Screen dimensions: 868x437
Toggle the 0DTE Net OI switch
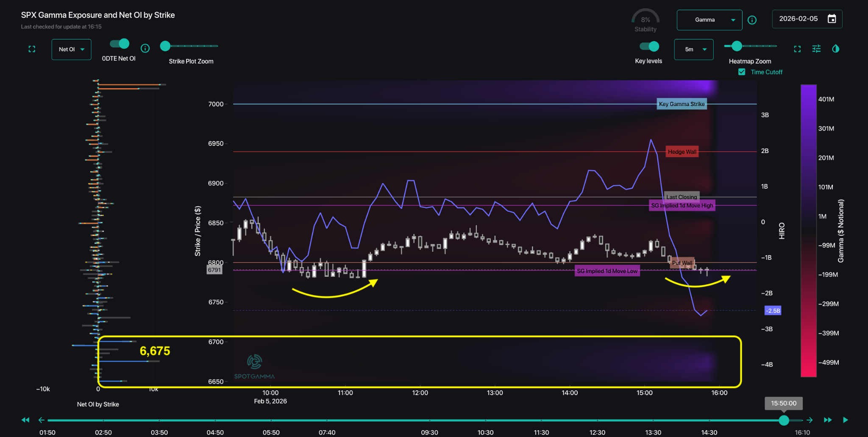pyautogui.click(x=120, y=44)
